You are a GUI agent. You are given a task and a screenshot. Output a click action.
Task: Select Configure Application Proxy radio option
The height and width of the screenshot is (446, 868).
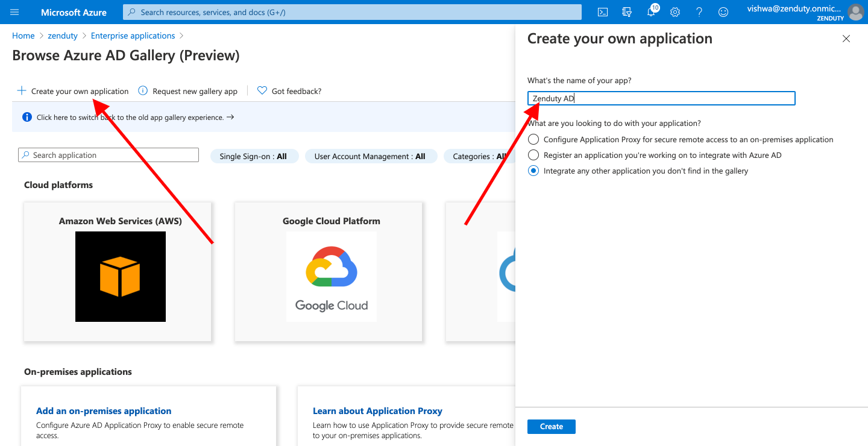[533, 139]
